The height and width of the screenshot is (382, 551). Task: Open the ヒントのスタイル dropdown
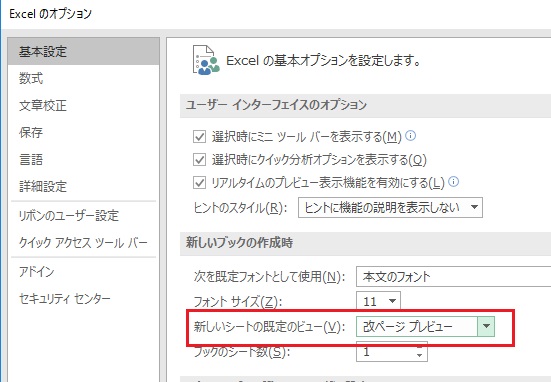[x=390, y=207]
